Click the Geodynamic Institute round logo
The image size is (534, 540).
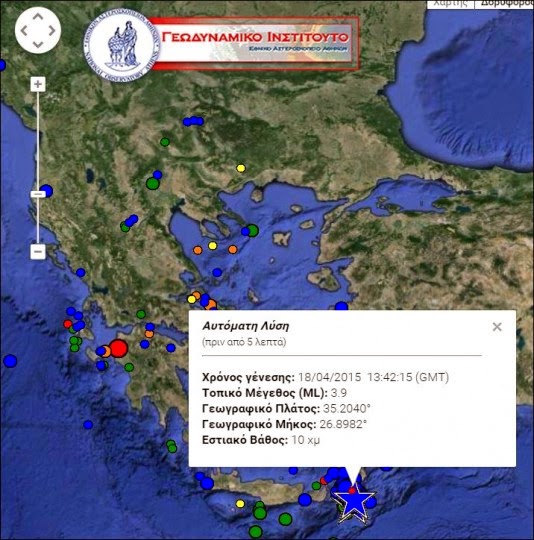[122, 45]
